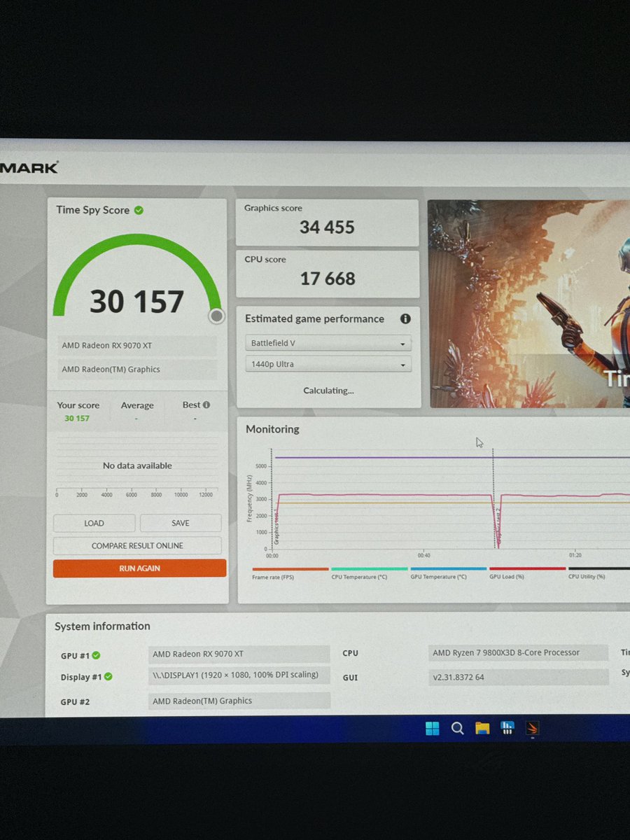Click the Average score column label
630x840 pixels.
pyautogui.click(x=137, y=405)
